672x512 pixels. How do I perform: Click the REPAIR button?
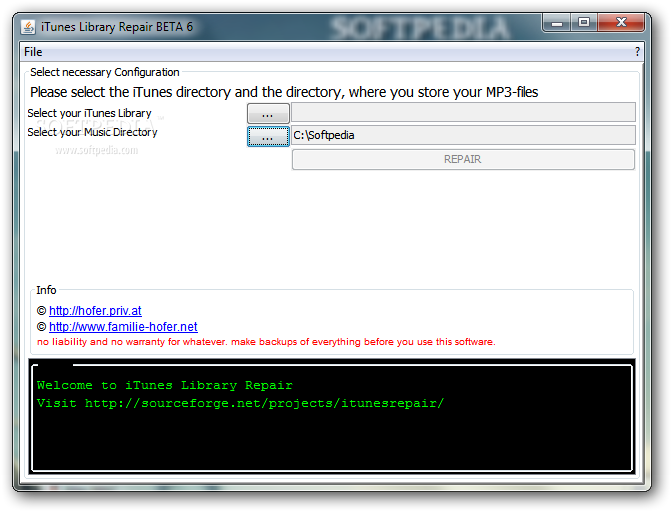point(463,159)
